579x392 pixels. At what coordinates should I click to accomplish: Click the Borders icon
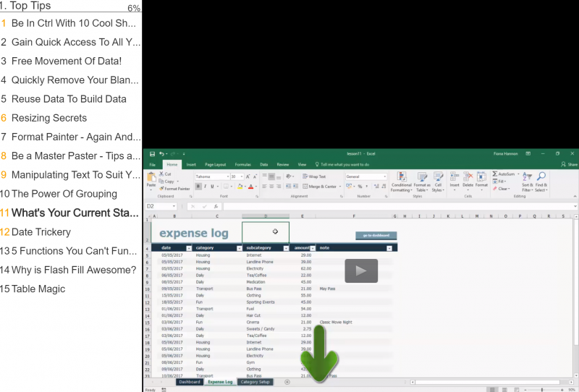[x=226, y=187]
